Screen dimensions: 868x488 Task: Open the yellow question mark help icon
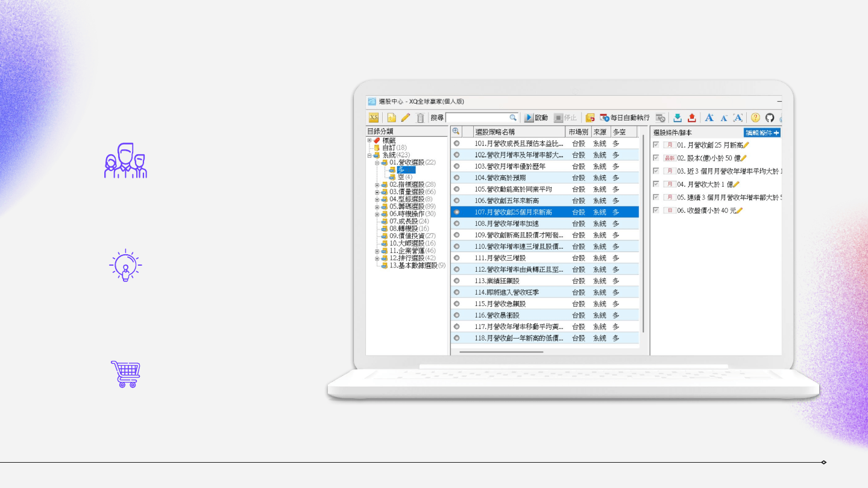[x=755, y=117]
